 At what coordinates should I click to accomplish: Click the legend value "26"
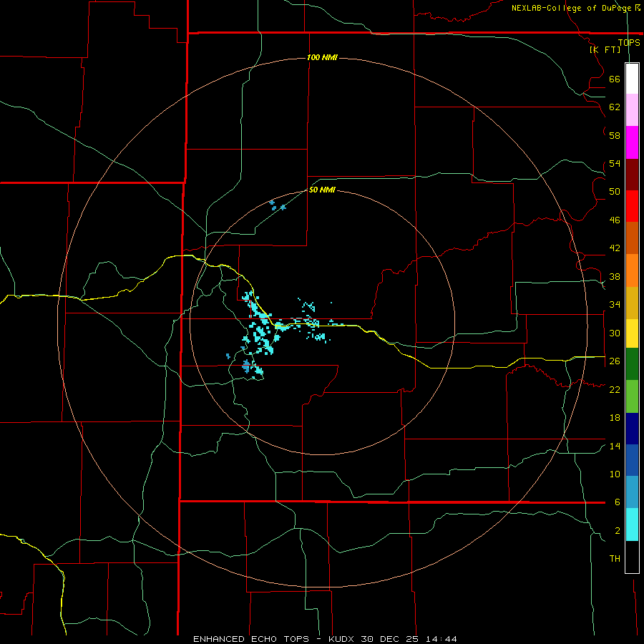coord(615,361)
